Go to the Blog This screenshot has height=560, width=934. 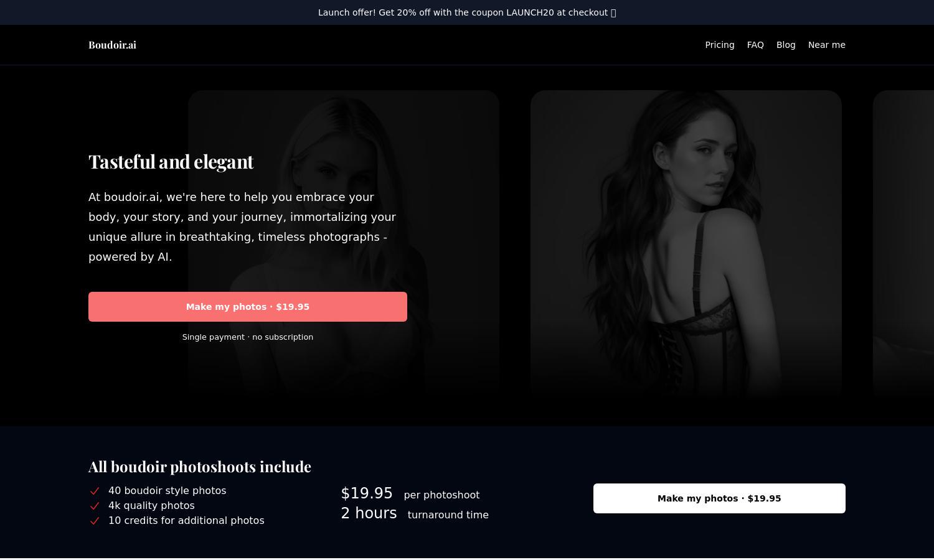[x=786, y=45]
